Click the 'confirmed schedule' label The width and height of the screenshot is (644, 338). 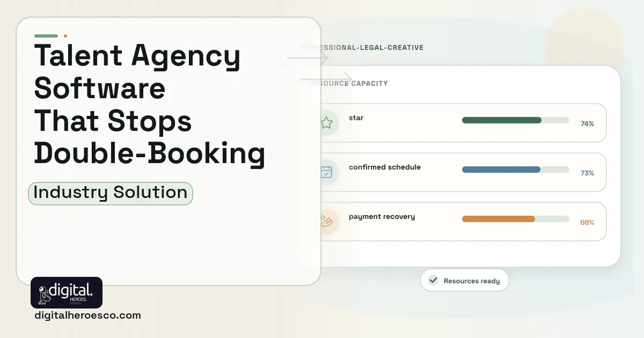[x=385, y=167]
